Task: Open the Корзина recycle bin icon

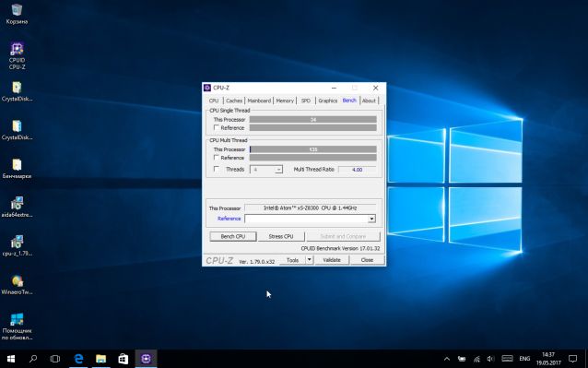Action: (17, 14)
